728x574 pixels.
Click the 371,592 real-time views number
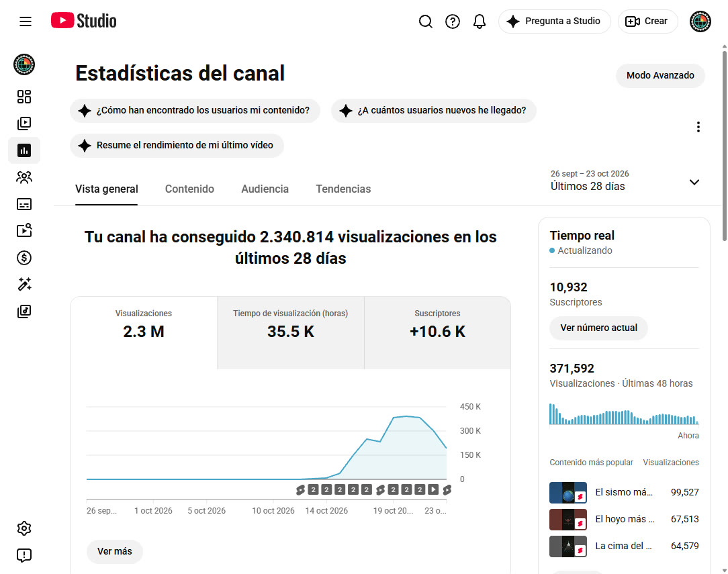tap(572, 369)
